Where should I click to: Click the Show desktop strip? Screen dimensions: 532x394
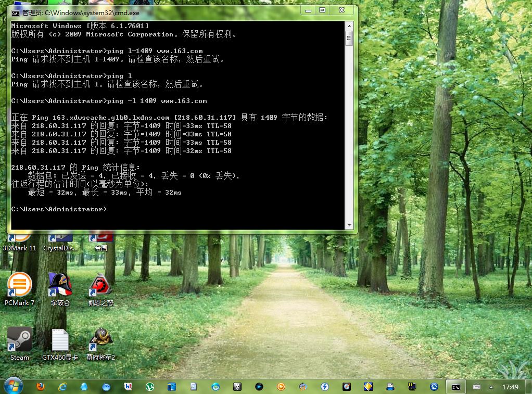click(x=528, y=387)
